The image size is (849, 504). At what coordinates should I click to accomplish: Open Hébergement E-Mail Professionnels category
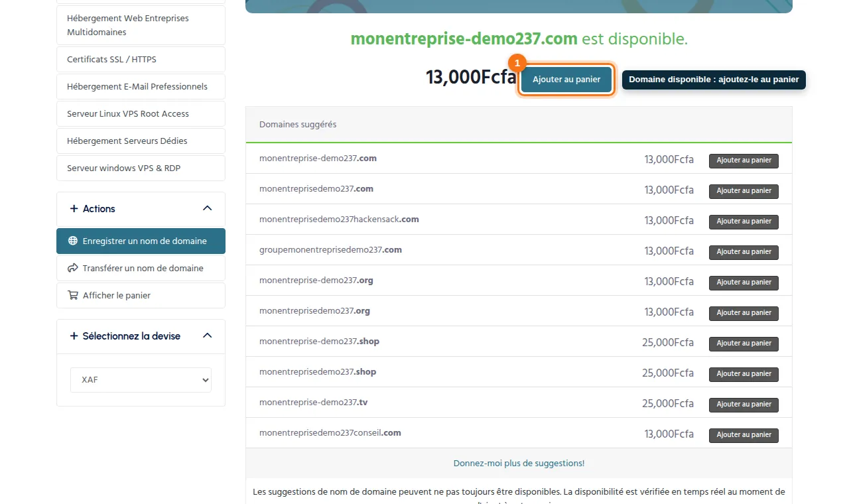tap(141, 87)
